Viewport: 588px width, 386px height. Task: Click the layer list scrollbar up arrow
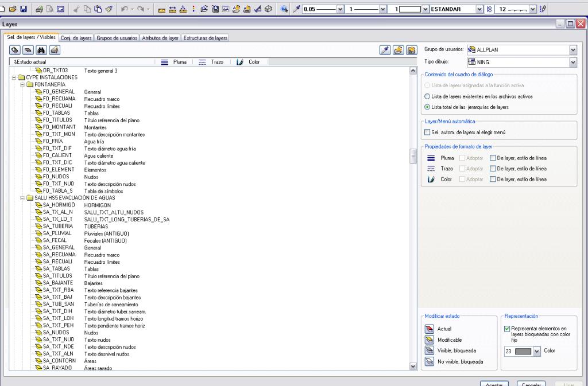[413, 71]
